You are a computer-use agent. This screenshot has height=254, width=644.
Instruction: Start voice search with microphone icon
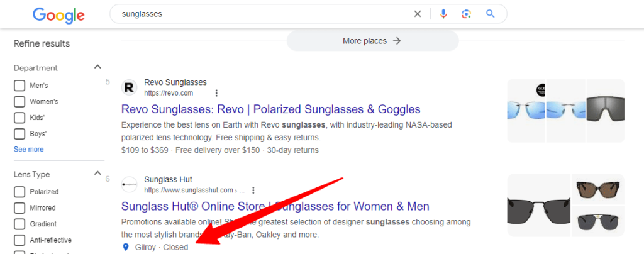click(443, 14)
